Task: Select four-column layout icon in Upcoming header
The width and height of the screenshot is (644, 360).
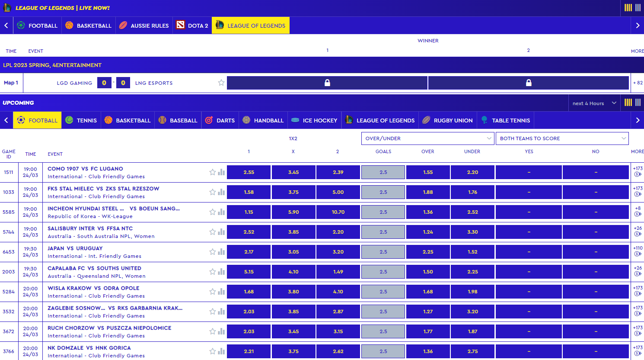Action: (x=628, y=103)
